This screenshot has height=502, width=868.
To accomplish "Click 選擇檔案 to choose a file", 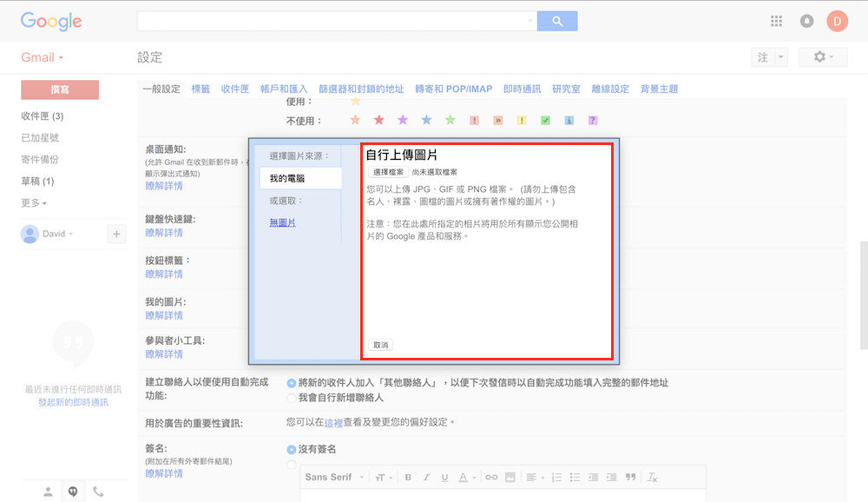I will click(x=387, y=172).
